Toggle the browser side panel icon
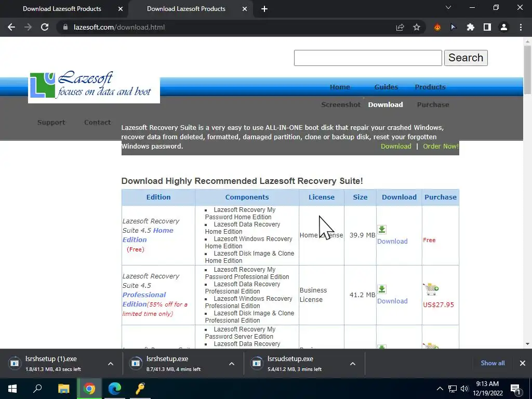The width and height of the screenshot is (532, 399). tap(487, 27)
